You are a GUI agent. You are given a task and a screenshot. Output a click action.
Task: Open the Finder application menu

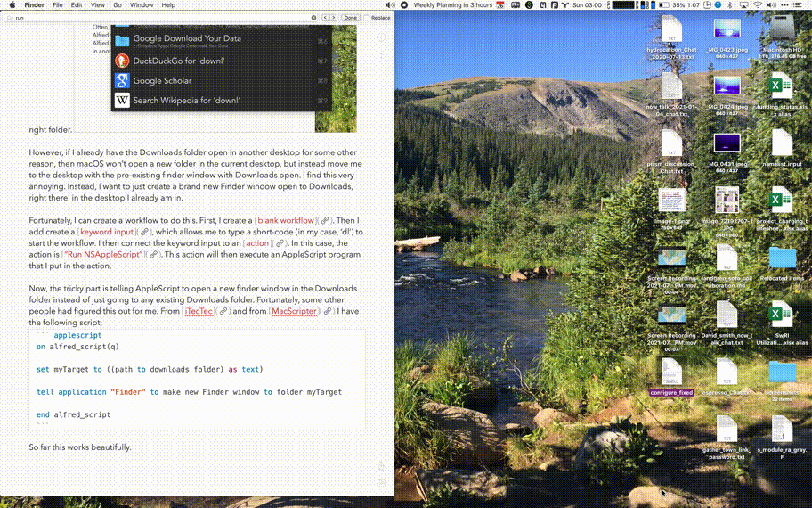(34, 4)
